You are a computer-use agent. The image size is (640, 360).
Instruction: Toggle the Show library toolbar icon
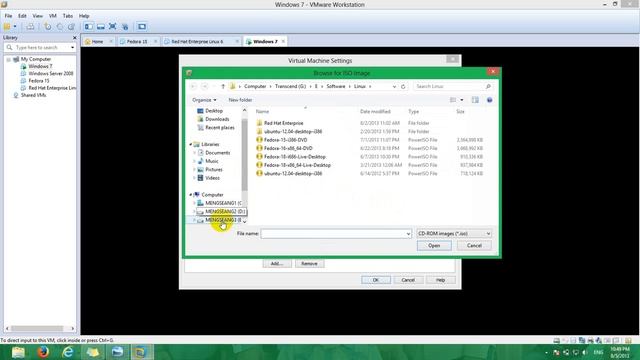(x=89, y=27)
